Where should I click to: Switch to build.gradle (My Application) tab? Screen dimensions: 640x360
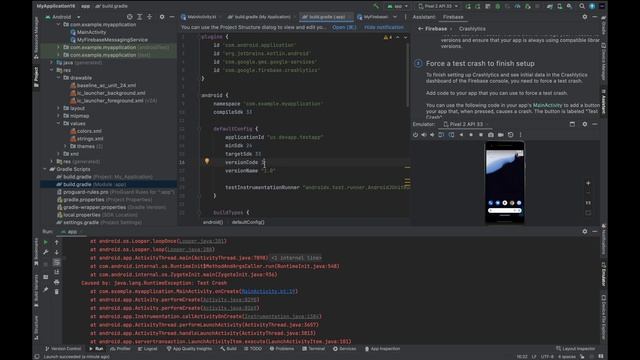261,17
